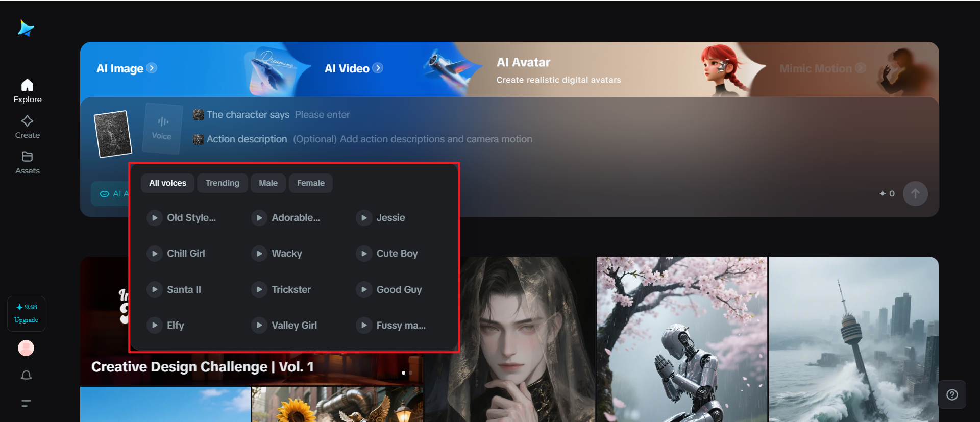Click the upward arrow submit button
The width and height of the screenshot is (980, 422).
pyautogui.click(x=915, y=194)
